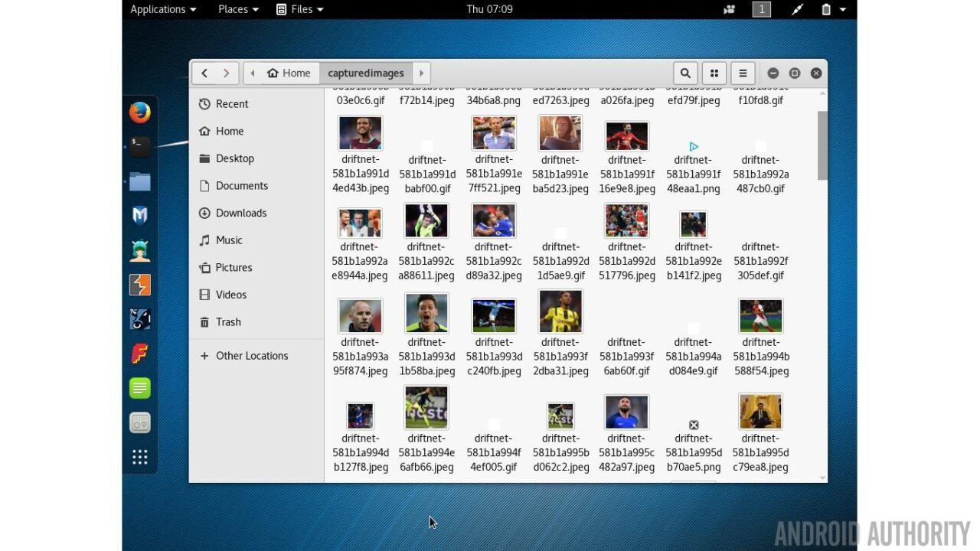Open the Applications menu in top bar

[163, 9]
